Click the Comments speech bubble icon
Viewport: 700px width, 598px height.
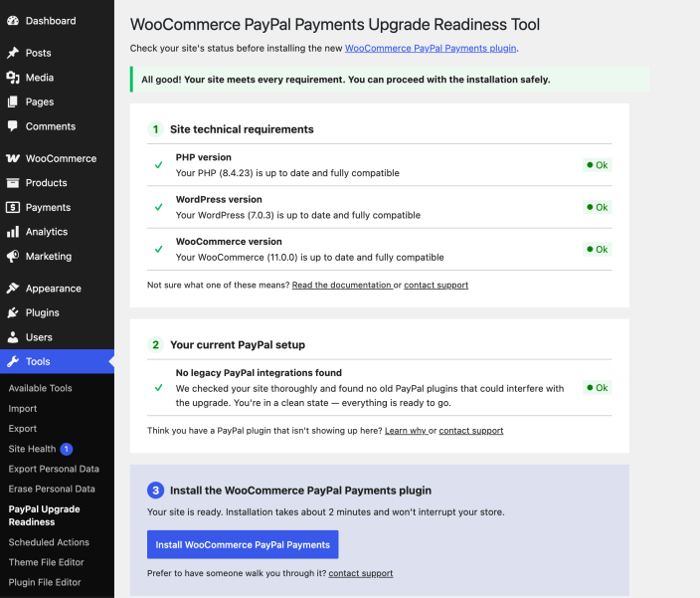pos(13,126)
